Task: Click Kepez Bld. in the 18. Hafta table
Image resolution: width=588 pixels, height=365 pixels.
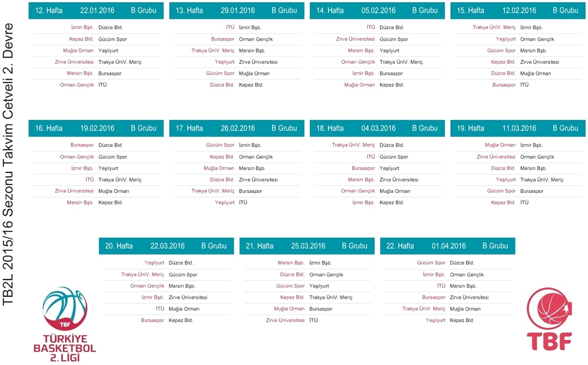Action: click(392, 202)
